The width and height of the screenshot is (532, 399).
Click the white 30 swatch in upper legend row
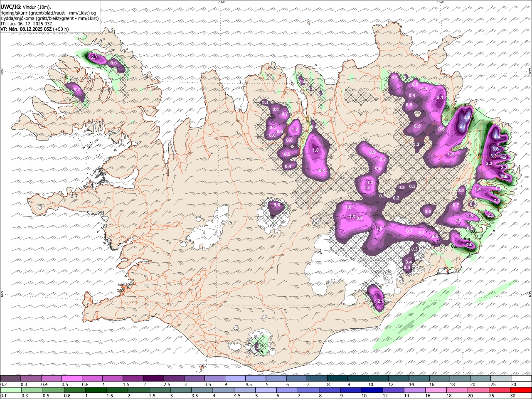pyautogui.click(x=522, y=378)
